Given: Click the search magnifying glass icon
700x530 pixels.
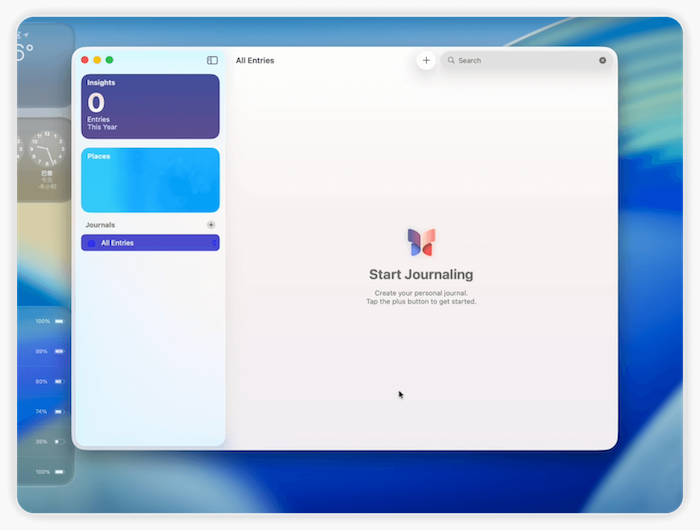Looking at the screenshot, I should pos(451,61).
